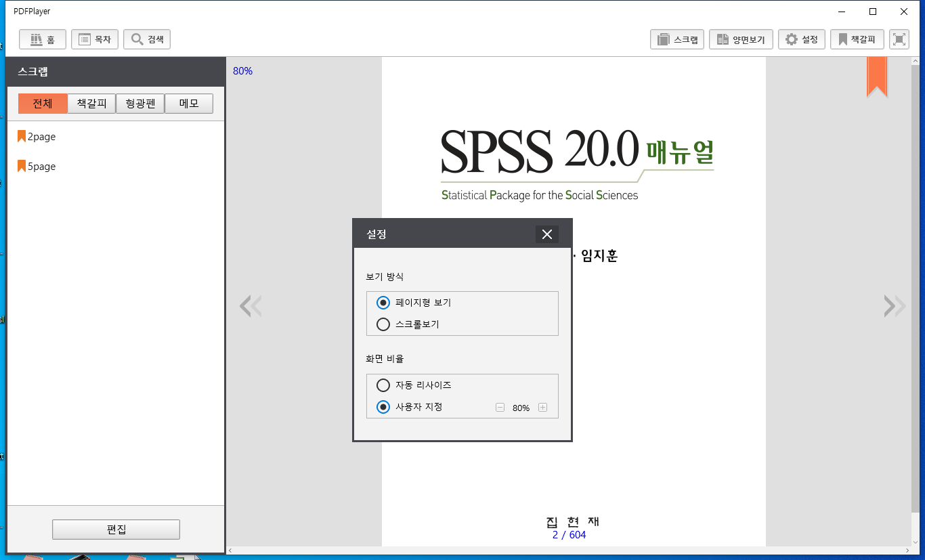Image resolution: width=925 pixels, height=560 pixels.
Task: Minimize the PDFPlayer window
Action: pyautogui.click(x=842, y=11)
